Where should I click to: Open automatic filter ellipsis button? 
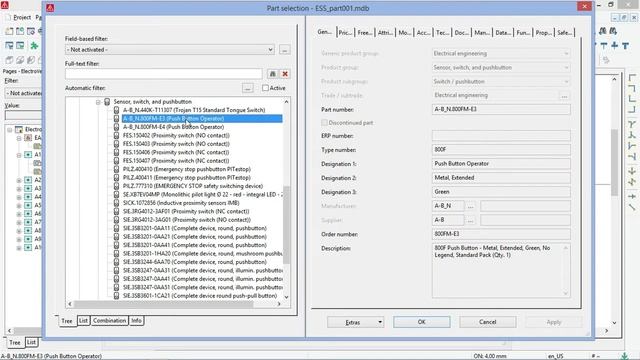[247, 88]
